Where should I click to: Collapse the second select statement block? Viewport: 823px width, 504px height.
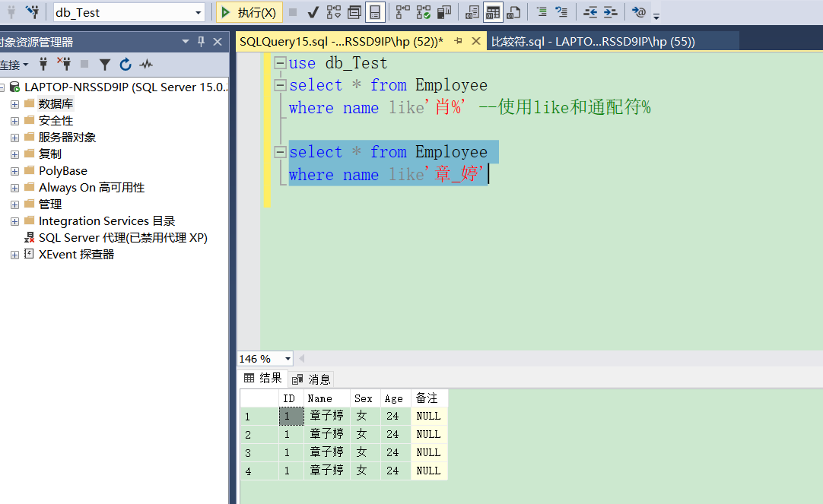(280, 152)
